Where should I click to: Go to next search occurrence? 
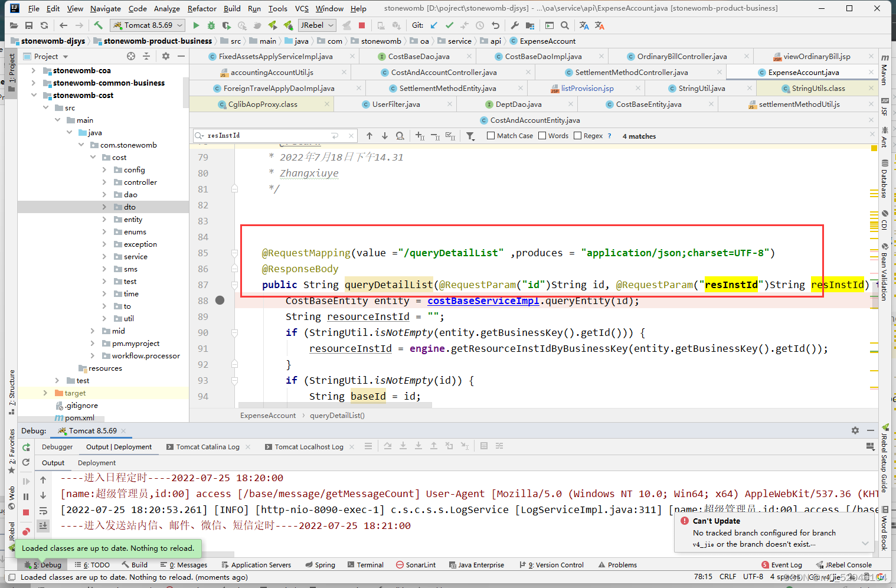pos(385,136)
